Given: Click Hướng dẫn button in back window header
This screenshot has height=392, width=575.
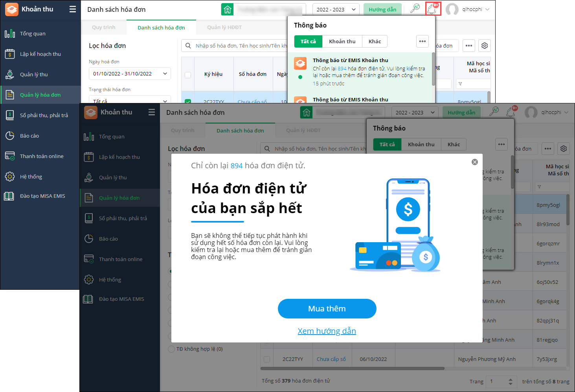Looking at the screenshot, I should (382, 9).
